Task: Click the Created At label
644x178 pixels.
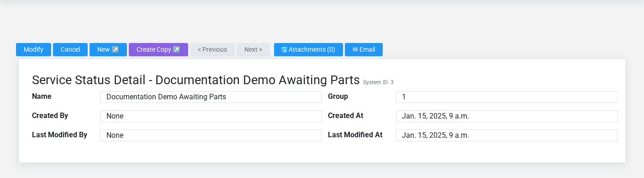Action: point(346,116)
